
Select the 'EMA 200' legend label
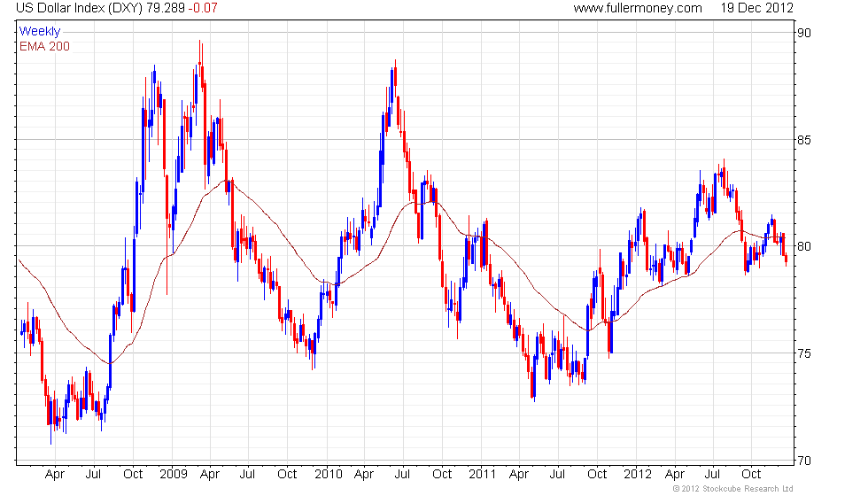coord(45,46)
